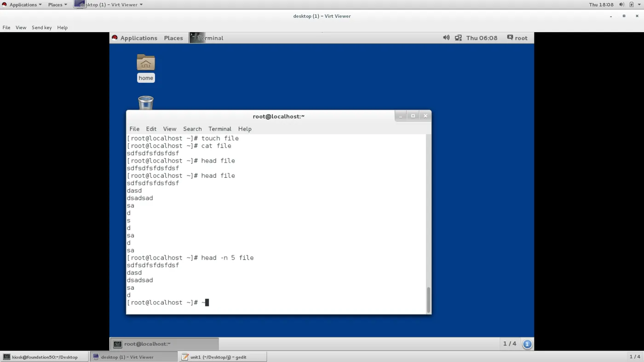The width and height of the screenshot is (644, 362).
Task: Open Virt Viewer Help menu
Action: click(x=63, y=28)
